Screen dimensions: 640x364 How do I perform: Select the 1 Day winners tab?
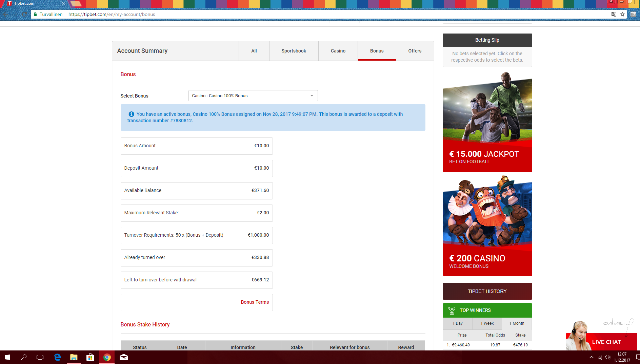[x=458, y=323]
